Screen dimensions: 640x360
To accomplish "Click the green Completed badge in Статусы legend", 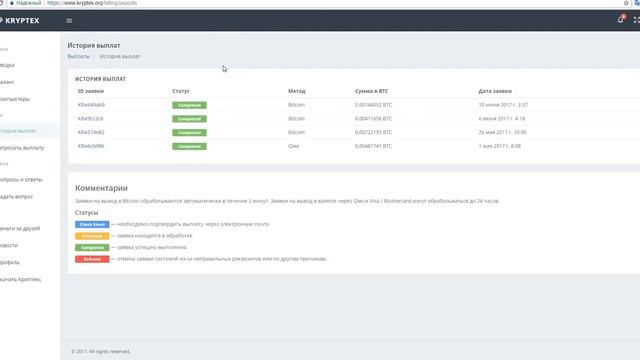I will [x=92, y=247].
